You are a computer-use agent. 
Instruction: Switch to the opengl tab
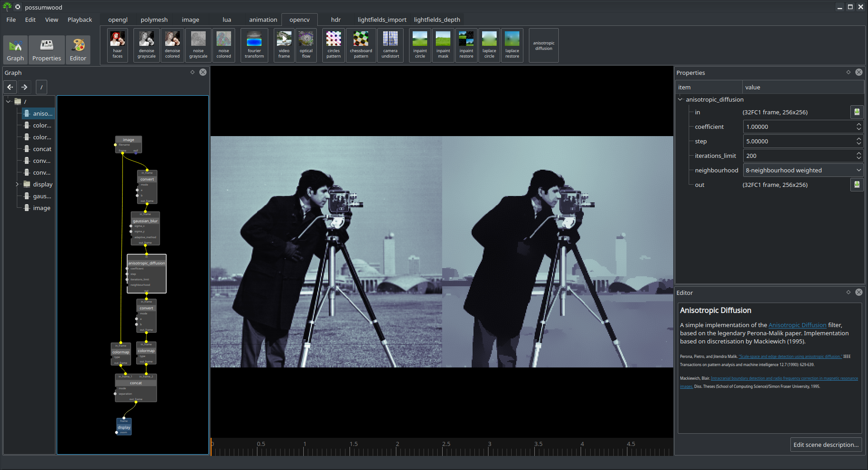coord(118,20)
